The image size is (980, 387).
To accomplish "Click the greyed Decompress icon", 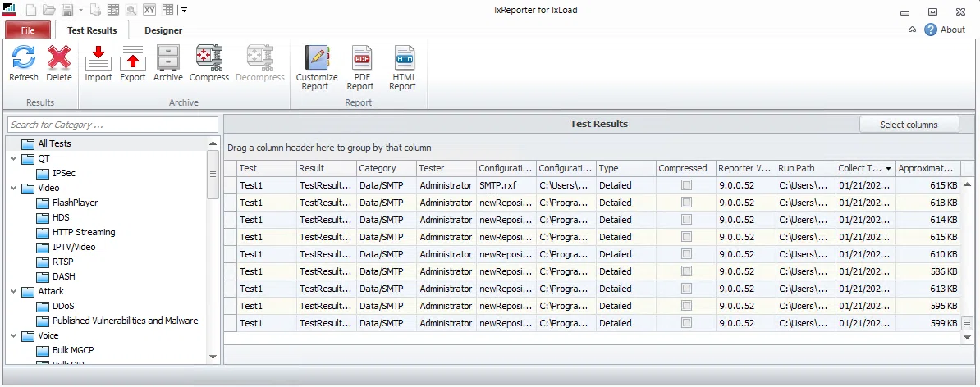I will [x=260, y=57].
